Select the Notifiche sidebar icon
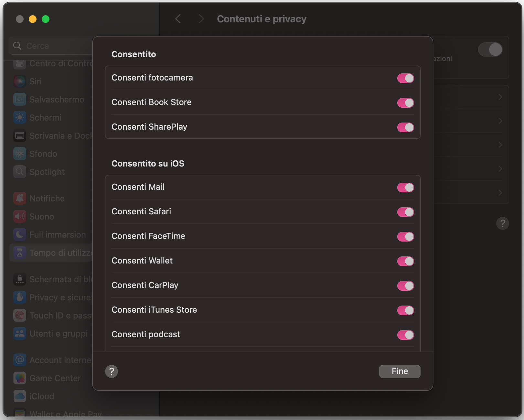The height and width of the screenshot is (420, 524). 19,198
